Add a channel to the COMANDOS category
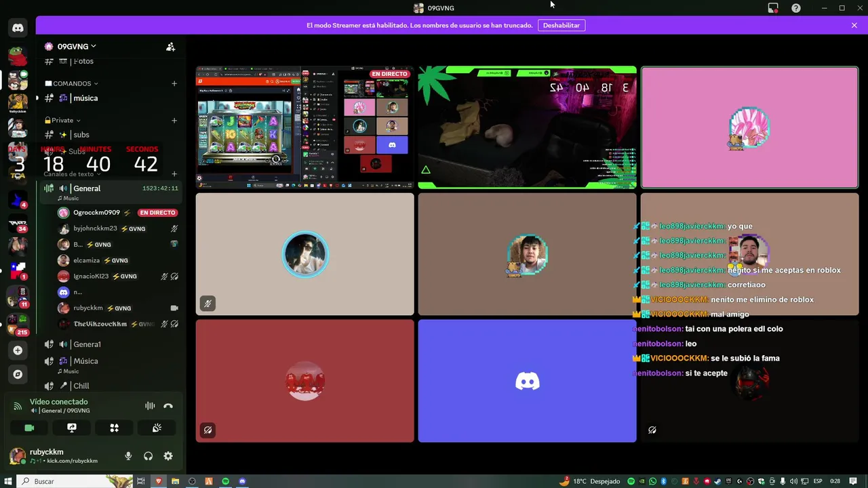Image resolution: width=868 pixels, height=488 pixels. coord(174,83)
